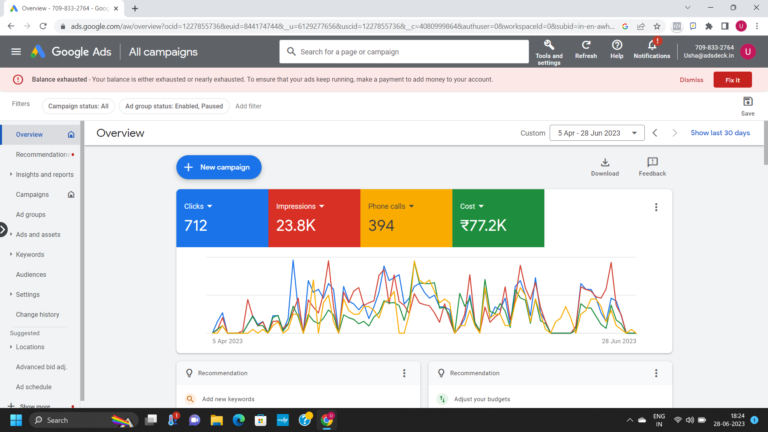Reload the browser page
The image size is (768, 432).
click(43, 26)
